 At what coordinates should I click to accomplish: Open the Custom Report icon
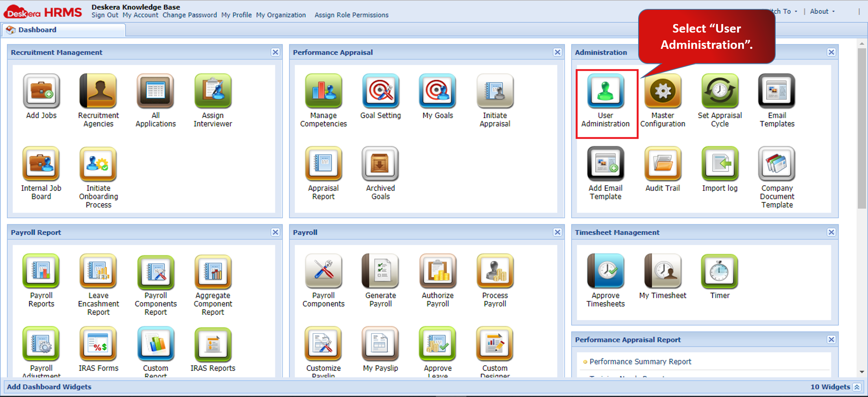click(x=155, y=344)
